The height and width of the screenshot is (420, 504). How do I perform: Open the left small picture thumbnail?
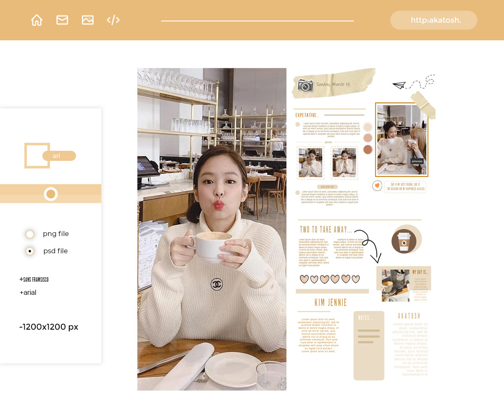pyautogui.click(x=310, y=163)
